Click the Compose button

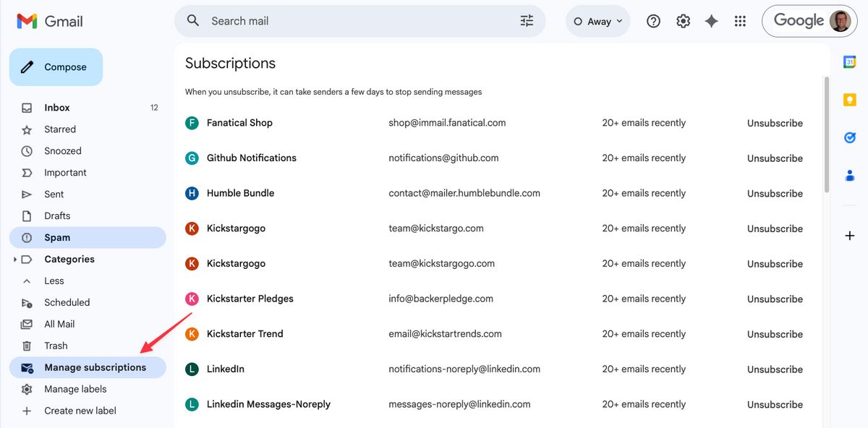[56, 67]
